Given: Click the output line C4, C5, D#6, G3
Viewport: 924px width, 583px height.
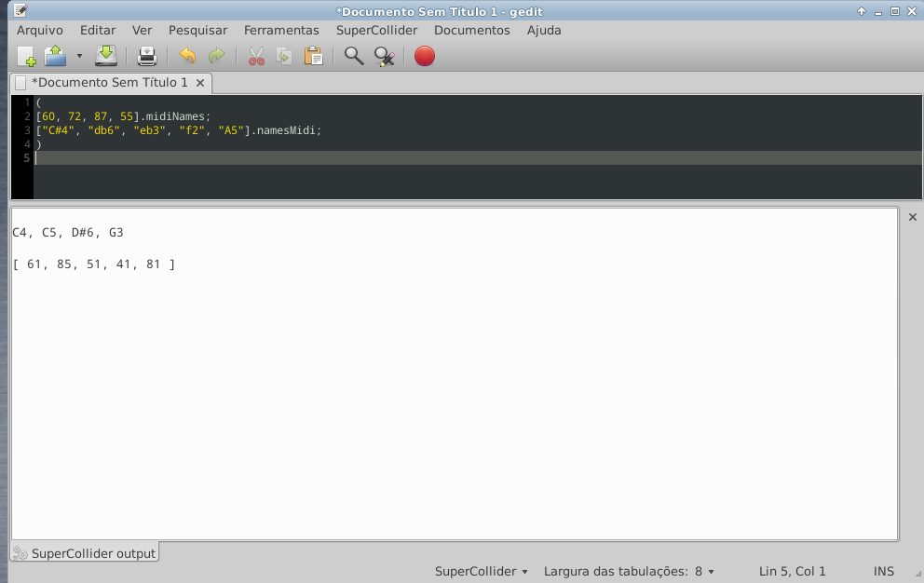Looking at the screenshot, I should pyautogui.click(x=68, y=233).
